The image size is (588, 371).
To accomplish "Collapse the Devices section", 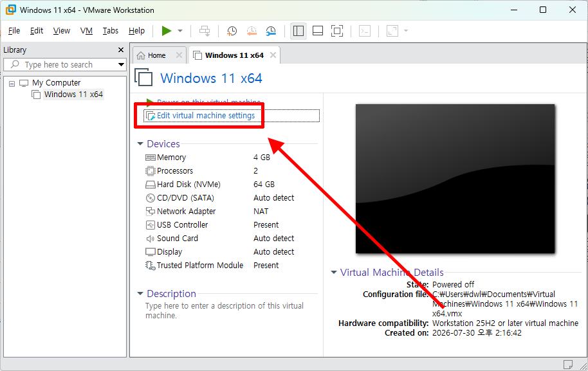I will 140,144.
